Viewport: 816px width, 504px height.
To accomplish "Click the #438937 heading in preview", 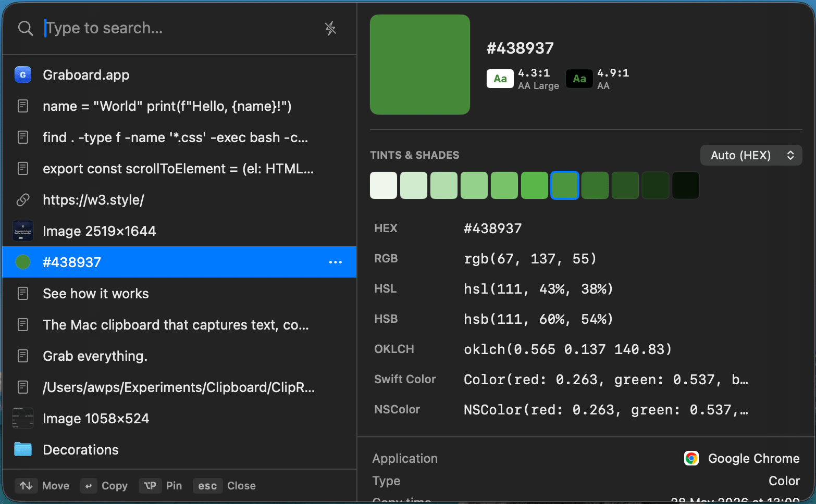I will 520,48.
